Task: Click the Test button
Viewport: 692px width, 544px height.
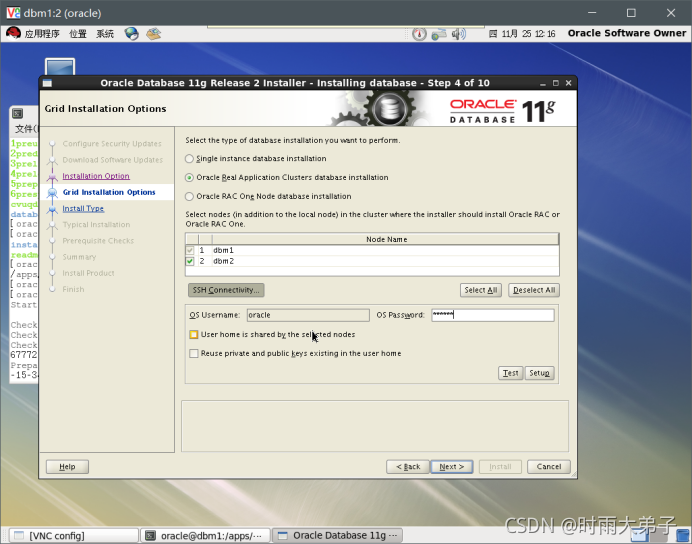Action: tap(511, 373)
